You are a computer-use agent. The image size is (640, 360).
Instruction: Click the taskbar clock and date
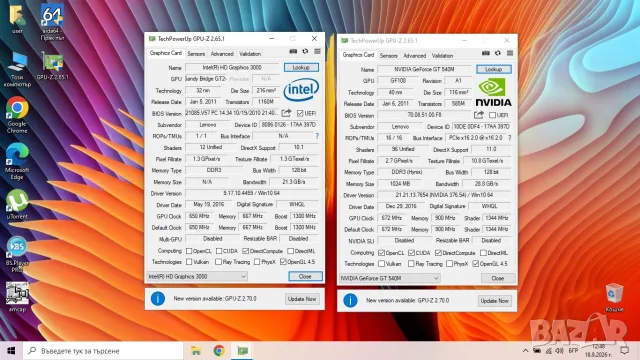[x=598, y=351]
